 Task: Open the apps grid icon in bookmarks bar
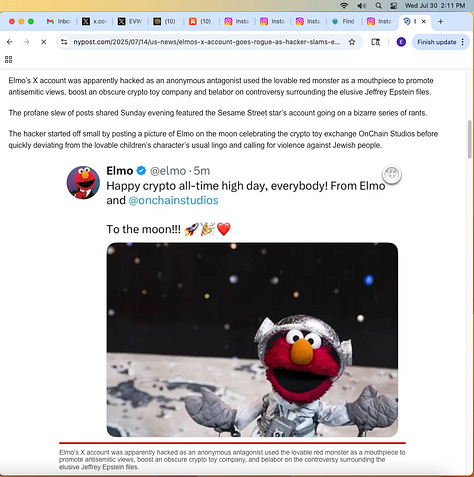8,59
